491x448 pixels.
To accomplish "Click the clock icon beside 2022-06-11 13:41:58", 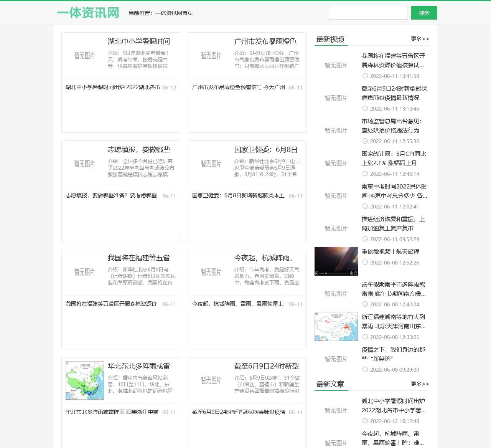I will (x=365, y=76).
